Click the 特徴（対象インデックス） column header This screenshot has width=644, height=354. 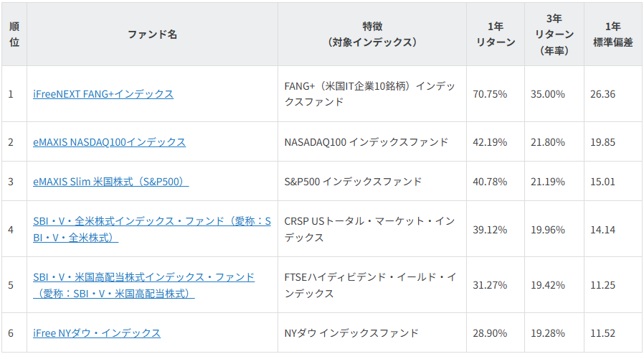372,34
